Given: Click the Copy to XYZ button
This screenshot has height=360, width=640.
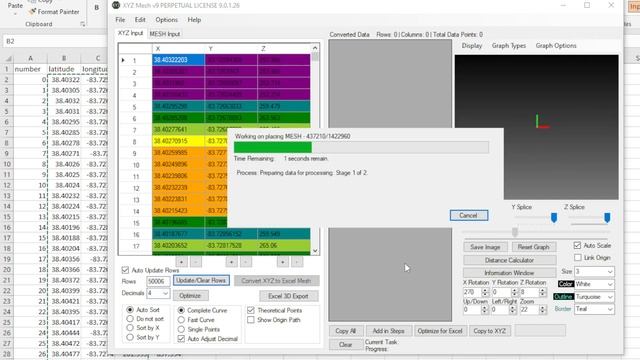Looking at the screenshot, I should [489, 331].
